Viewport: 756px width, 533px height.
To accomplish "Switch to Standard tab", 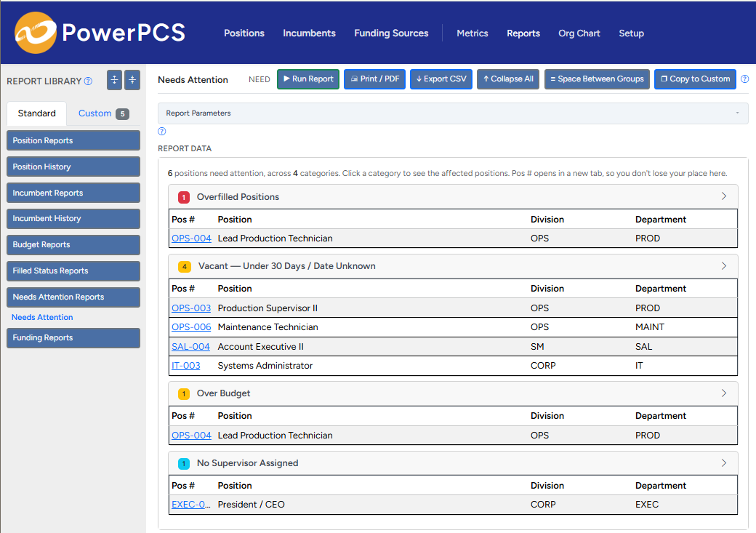I will 36,113.
